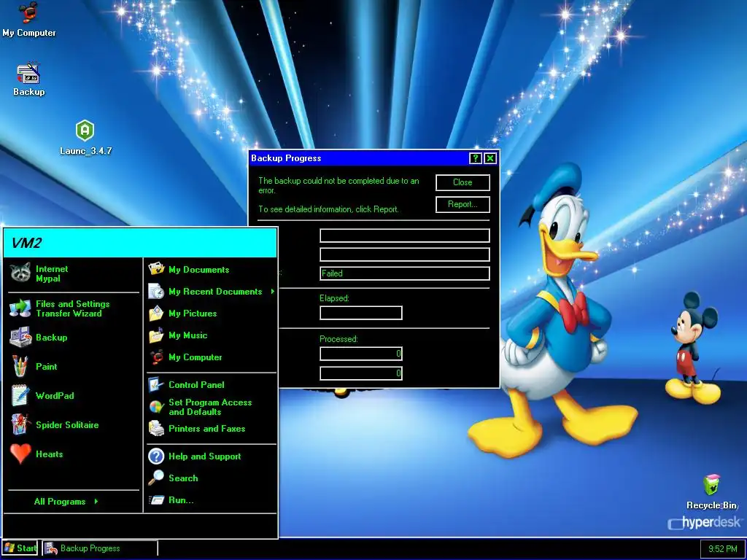747x560 pixels.
Task: Click the My Music folder icon
Action: [x=156, y=335]
